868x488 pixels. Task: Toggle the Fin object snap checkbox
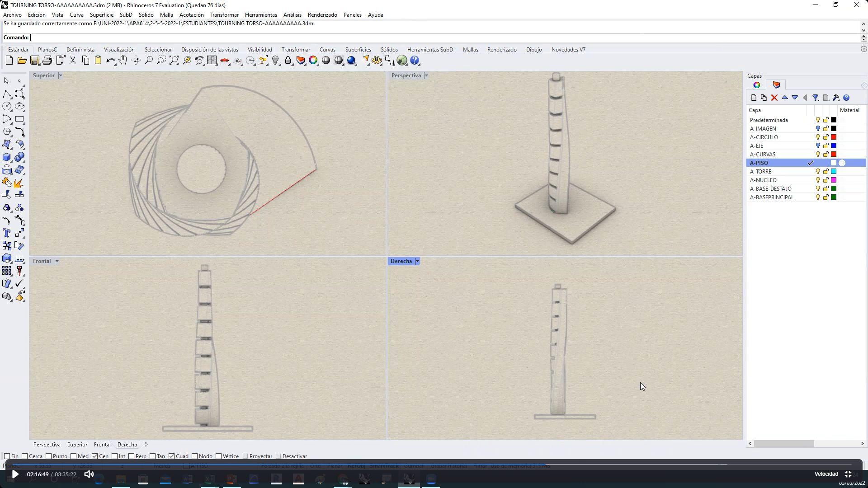7,456
